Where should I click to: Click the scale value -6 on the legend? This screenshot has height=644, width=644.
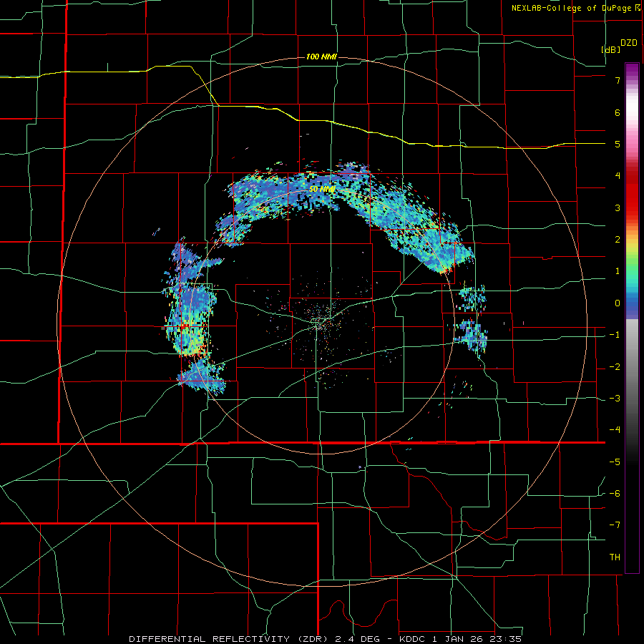click(615, 494)
